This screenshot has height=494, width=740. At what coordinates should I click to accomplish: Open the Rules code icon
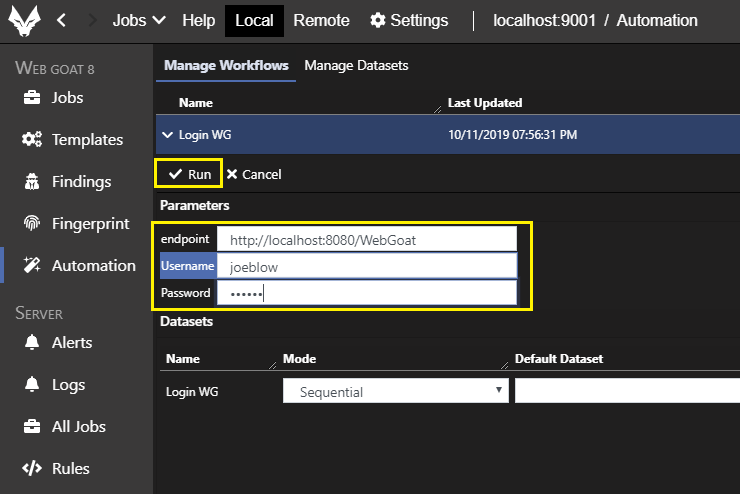[32, 468]
